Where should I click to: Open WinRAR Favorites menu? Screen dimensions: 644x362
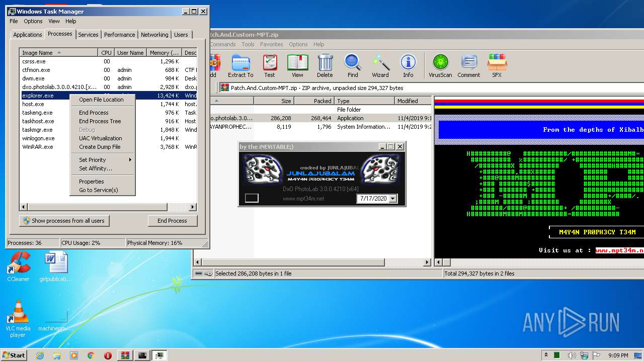coord(271,44)
